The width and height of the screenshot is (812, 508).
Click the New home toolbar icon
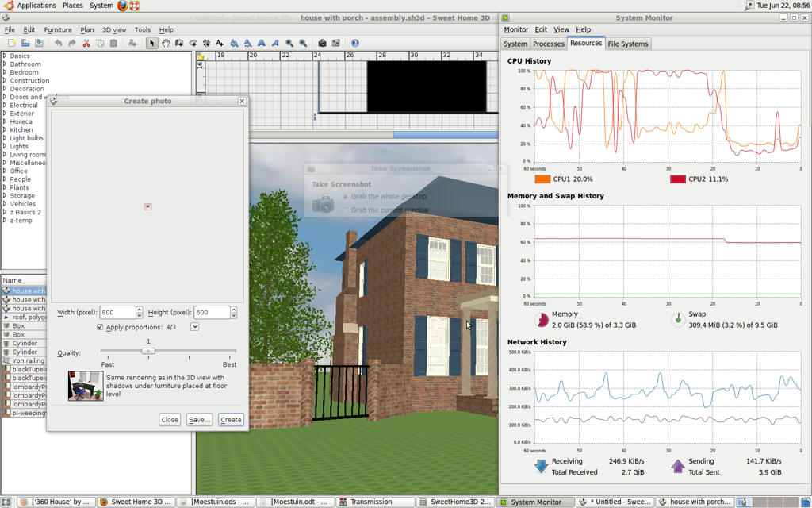(x=11, y=43)
